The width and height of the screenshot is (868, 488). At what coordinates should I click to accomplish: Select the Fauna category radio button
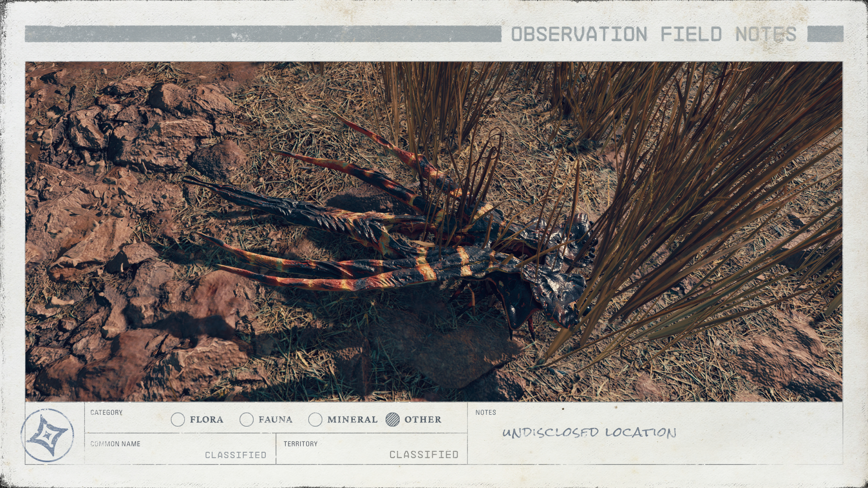click(246, 420)
